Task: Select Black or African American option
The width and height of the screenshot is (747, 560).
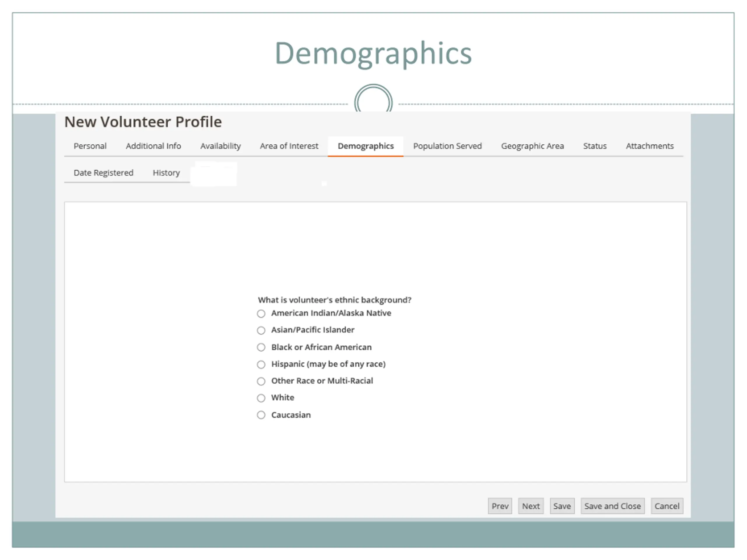Action: tap(261, 347)
